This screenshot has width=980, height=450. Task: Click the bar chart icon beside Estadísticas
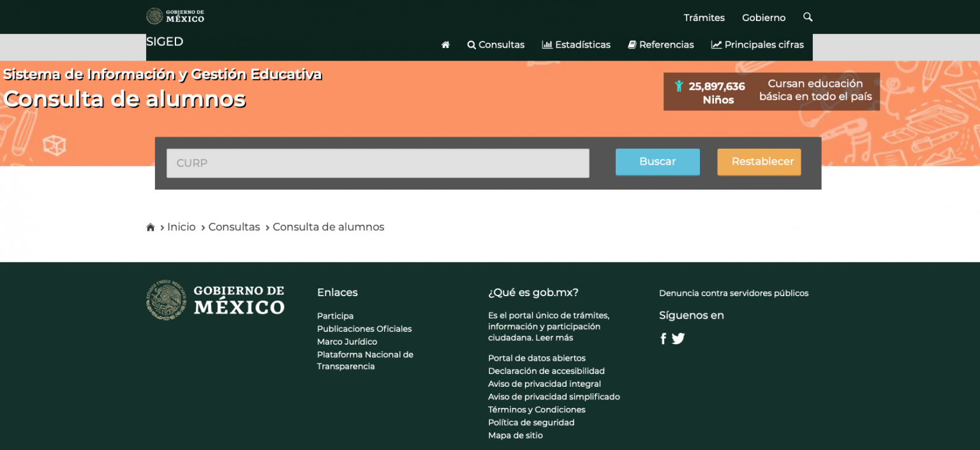pos(548,44)
